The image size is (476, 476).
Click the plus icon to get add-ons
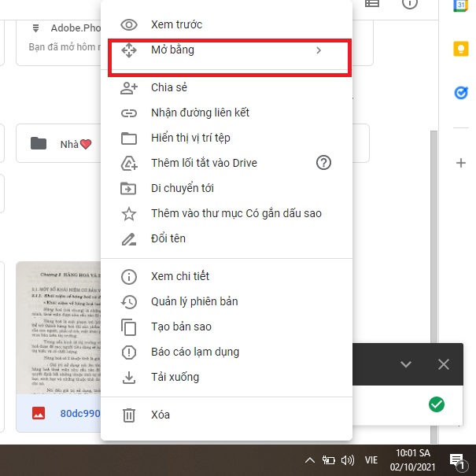(461, 163)
